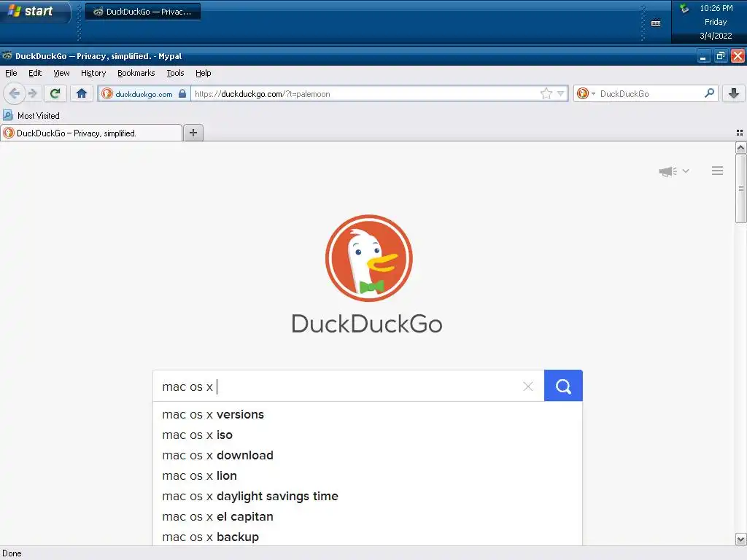The image size is (747, 560).
Task: Open the Bookmarks menu
Action: pyautogui.click(x=136, y=73)
